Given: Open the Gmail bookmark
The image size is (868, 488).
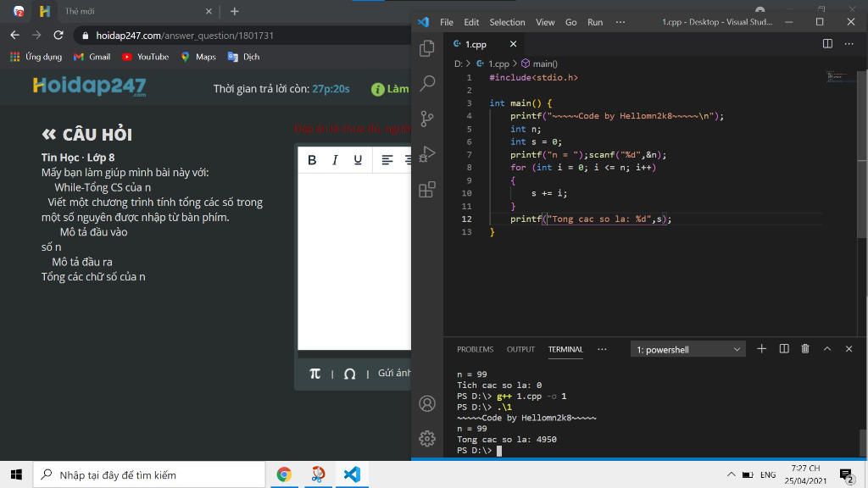Looking at the screenshot, I should pyautogui.click(x=92, y=57).
